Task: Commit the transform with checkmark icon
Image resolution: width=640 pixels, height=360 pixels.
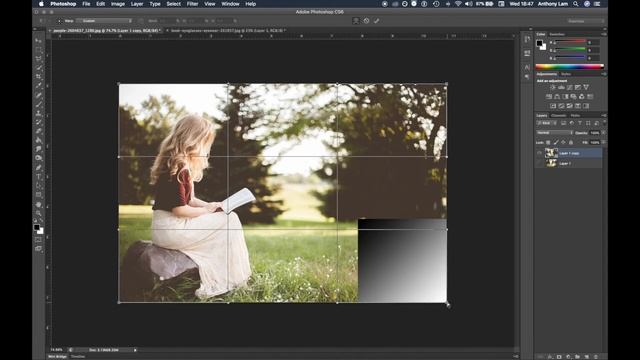Action: [376, 21]
